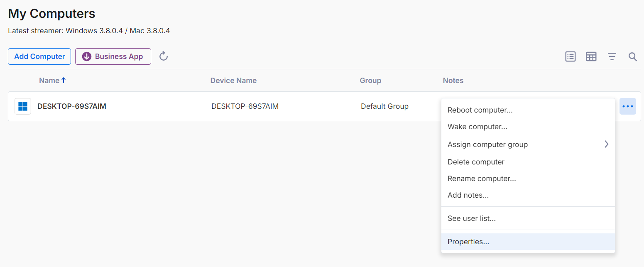644x267 pixels.
Task: Click the download arrow in Business App
Action: 86,56
